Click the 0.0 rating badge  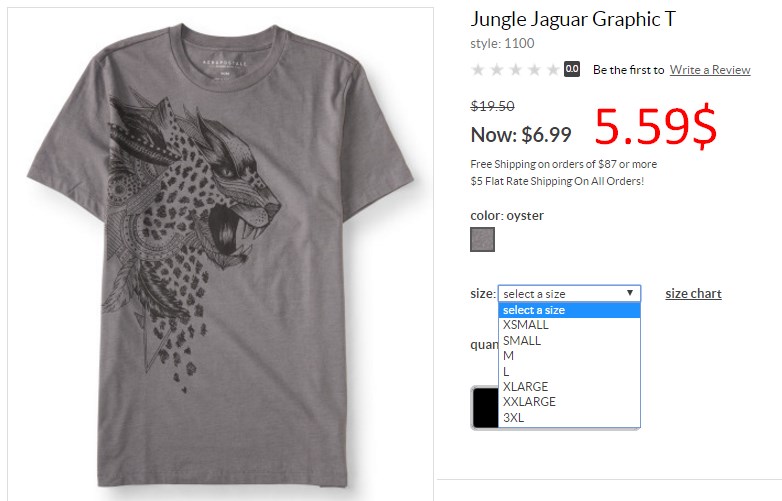[x=572, y=69]
